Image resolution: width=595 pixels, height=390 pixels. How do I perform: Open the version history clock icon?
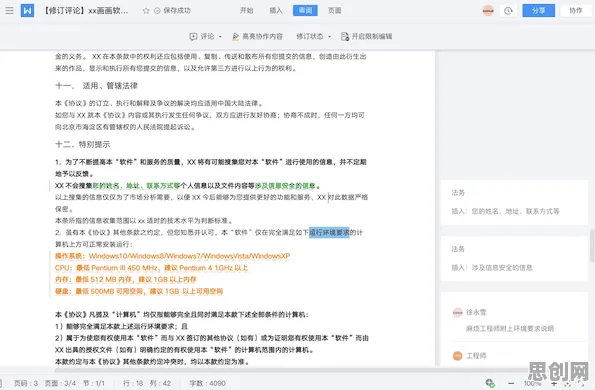tap(508, 11)
